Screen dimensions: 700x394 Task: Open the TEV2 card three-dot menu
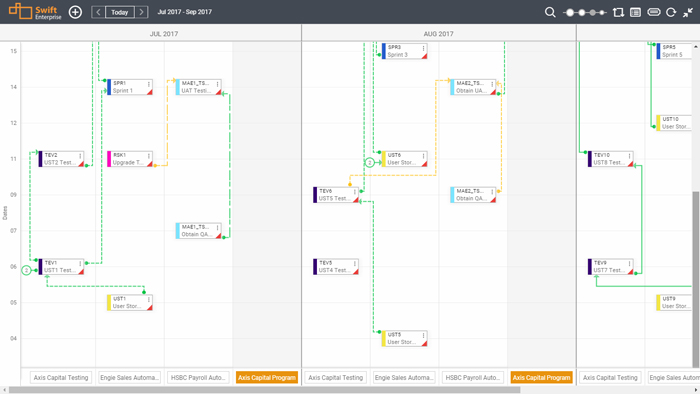point(80,156)
